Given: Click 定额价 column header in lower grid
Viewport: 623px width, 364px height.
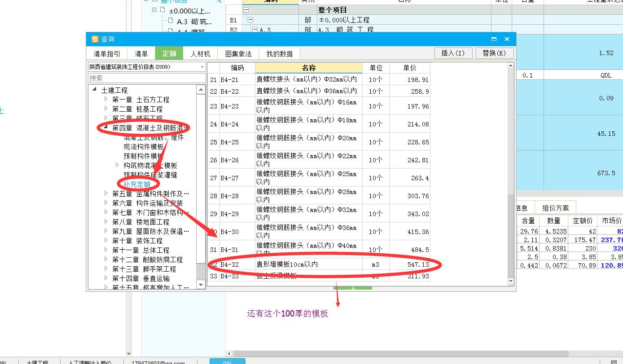Looking at the screenshot, I should point(583,221).
